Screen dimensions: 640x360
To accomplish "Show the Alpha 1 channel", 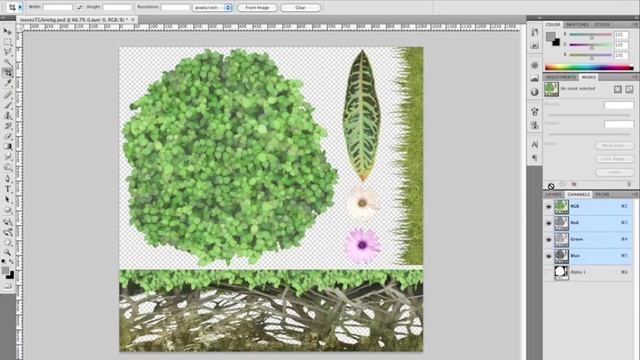I will [x=549, y=272].
